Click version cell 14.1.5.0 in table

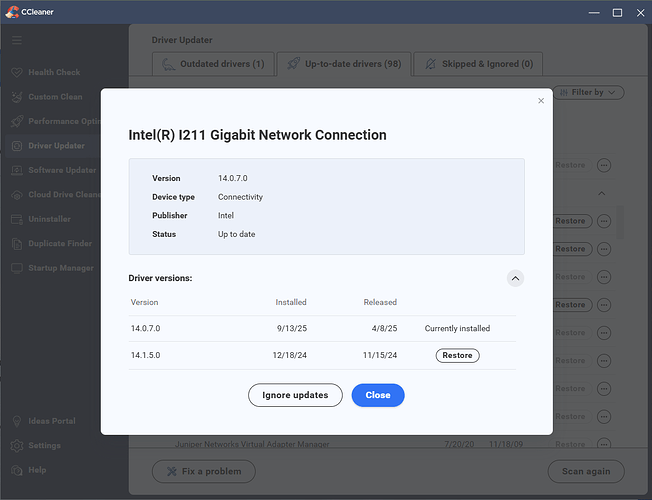(146, 355)
